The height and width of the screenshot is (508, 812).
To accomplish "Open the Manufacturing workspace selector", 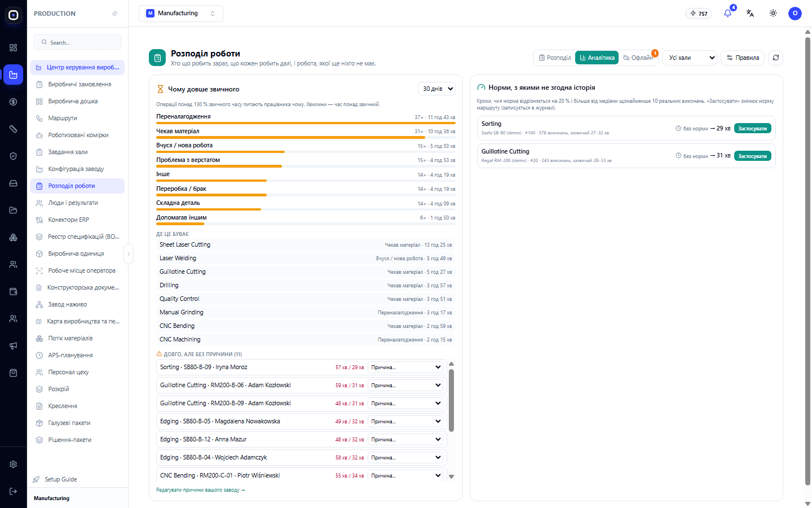I will point(180,14).
